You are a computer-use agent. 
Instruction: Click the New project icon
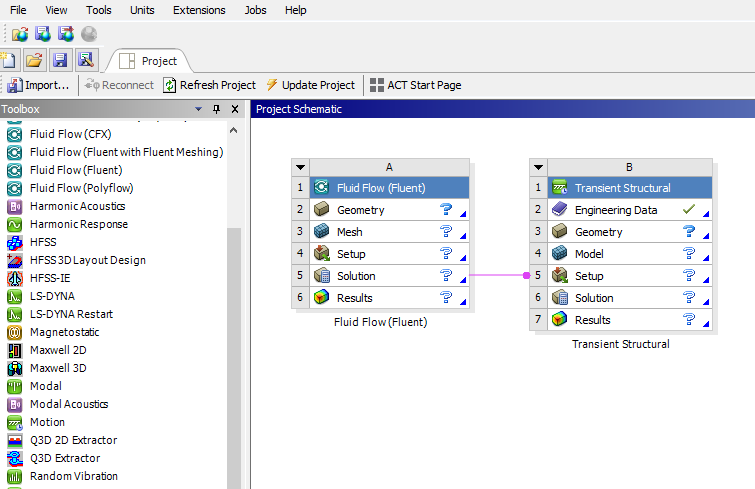tap(9, 60)
